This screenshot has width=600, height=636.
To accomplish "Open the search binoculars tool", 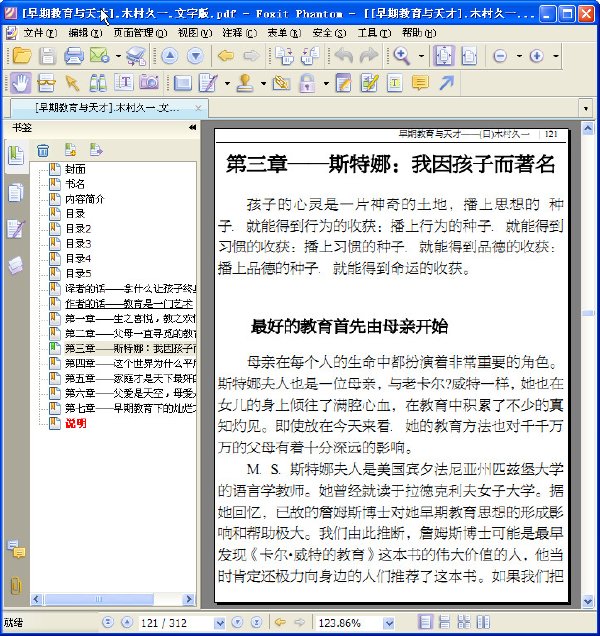I will click(x=98, y=83).
